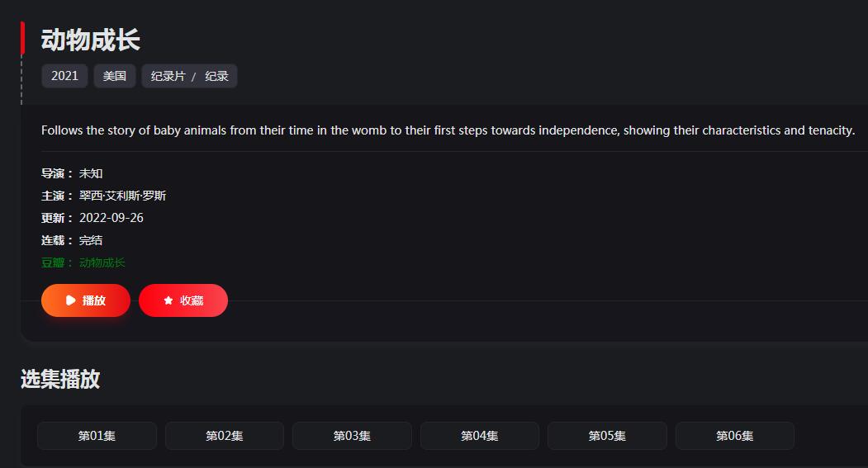Select episode 第04集
Image resolution: width=868 pixels, height=468 pixels.
coord(479,436)
